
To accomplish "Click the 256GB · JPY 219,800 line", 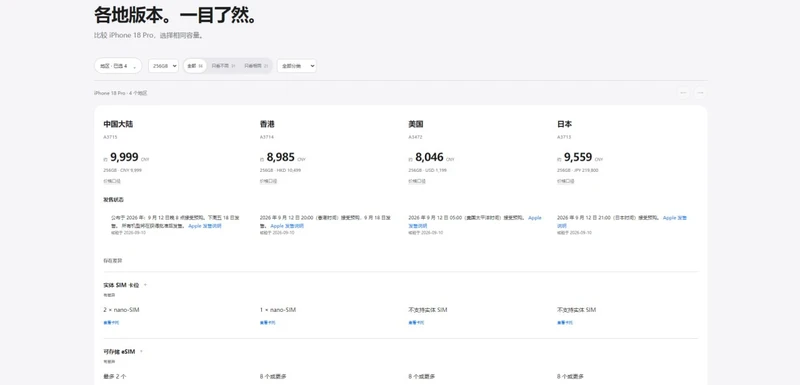I will point(578,170).
